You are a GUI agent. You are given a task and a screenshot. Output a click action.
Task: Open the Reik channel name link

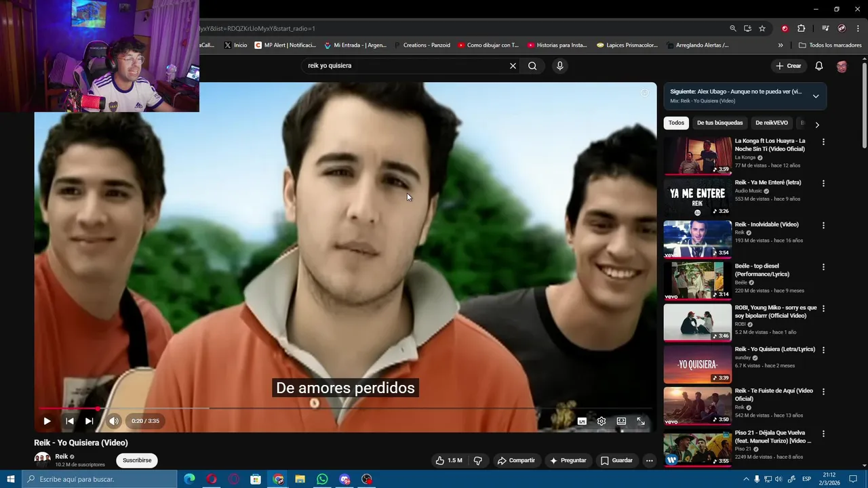62,456
